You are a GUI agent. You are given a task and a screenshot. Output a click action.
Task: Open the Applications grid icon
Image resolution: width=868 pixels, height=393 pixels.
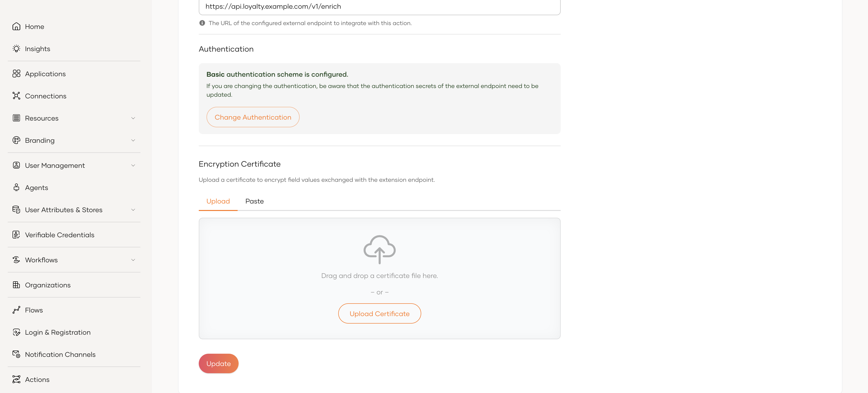tap(16, 74)
